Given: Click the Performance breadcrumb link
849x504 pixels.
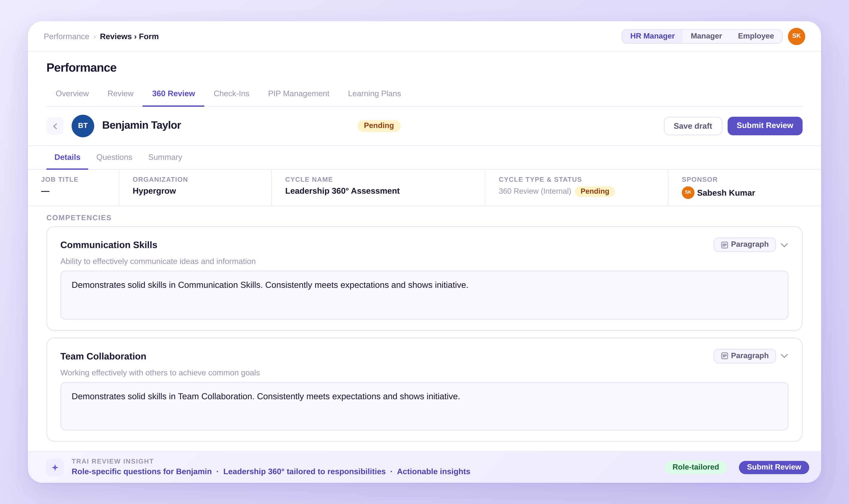Looking at the screenshot, I should coord(67,36).
